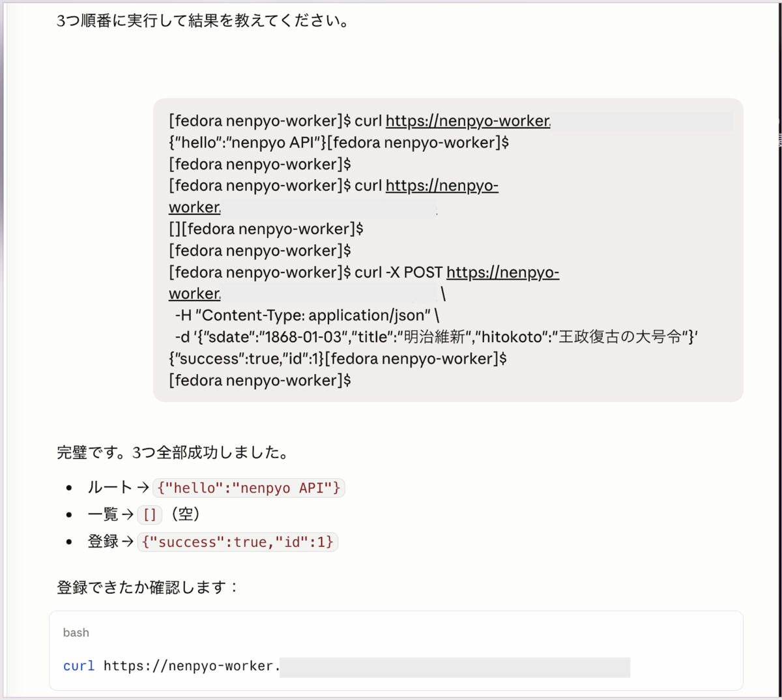Click the https://nenpyo- link in second curl command
The height and width of the screenshot is (700, 782).
(442, 185)
